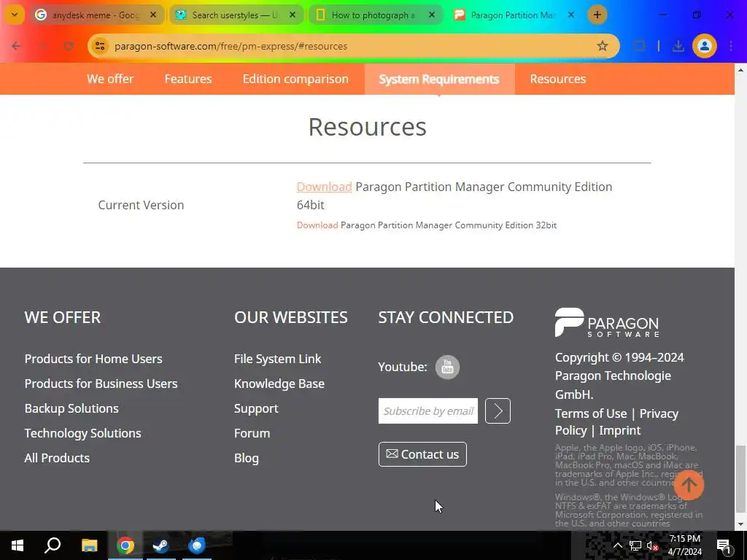Open the tab search dropdown arrow

pos(15,15)
